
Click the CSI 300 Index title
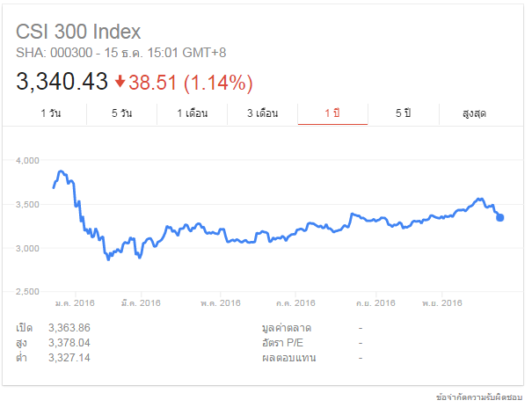click(78, 32)
